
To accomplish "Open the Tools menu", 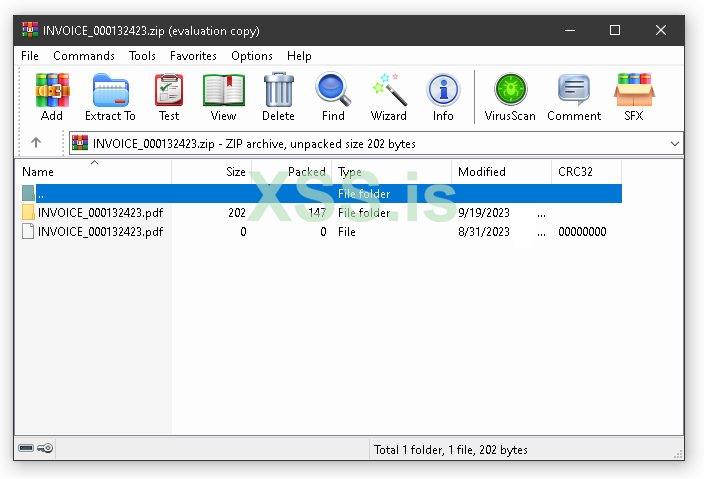I will click(142, 56).
